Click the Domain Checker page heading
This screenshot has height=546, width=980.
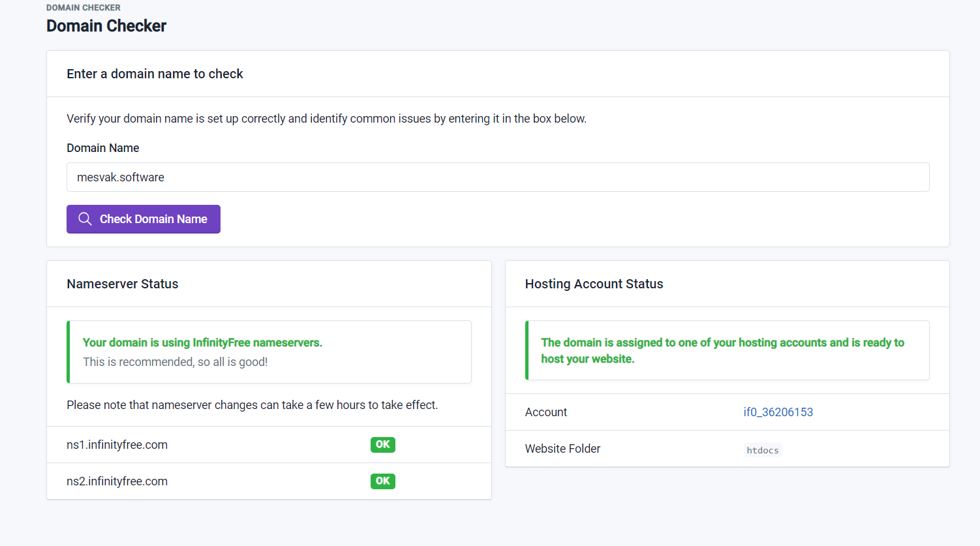[106, 26]
